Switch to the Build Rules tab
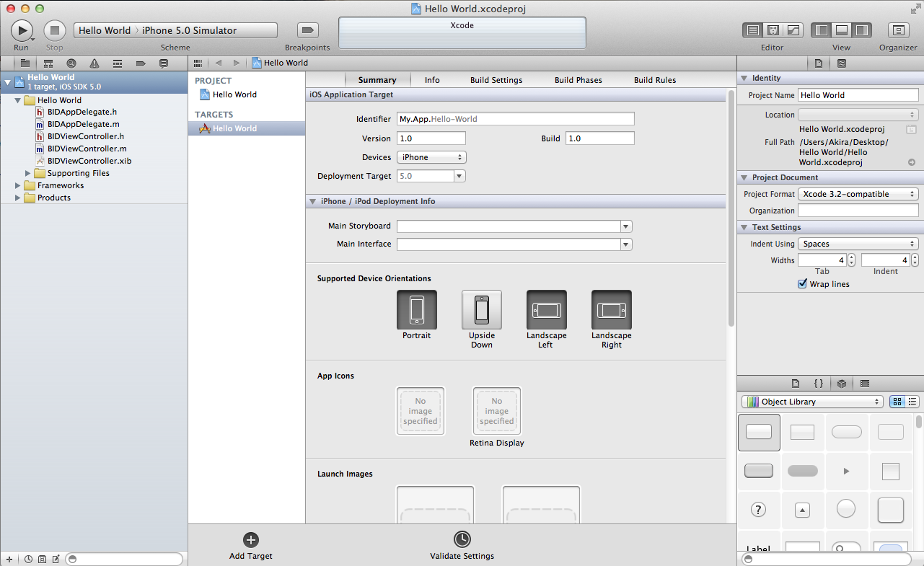 pyautogui.click(x=655, y=80)
